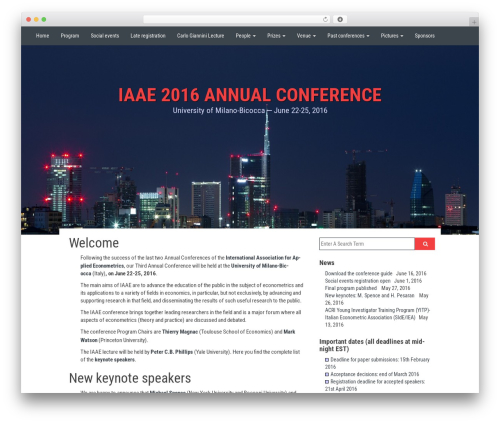Viewport: 500px width, 423px height.
Task: Open Social events registration open news
Action: coord(357,281)
